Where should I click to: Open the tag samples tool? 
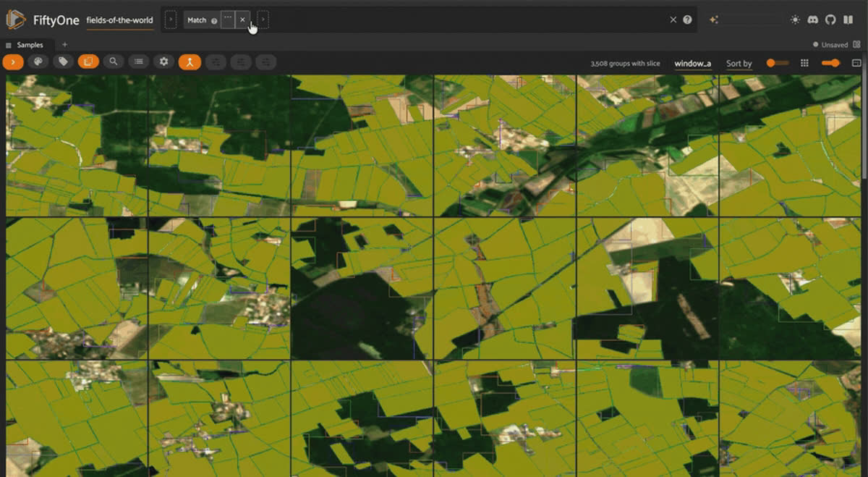(x=63, y=62)
